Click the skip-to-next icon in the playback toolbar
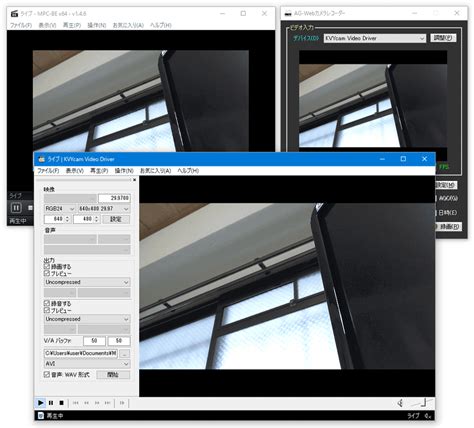This screenshot has height=428, width=474. [x=107, y=403]
